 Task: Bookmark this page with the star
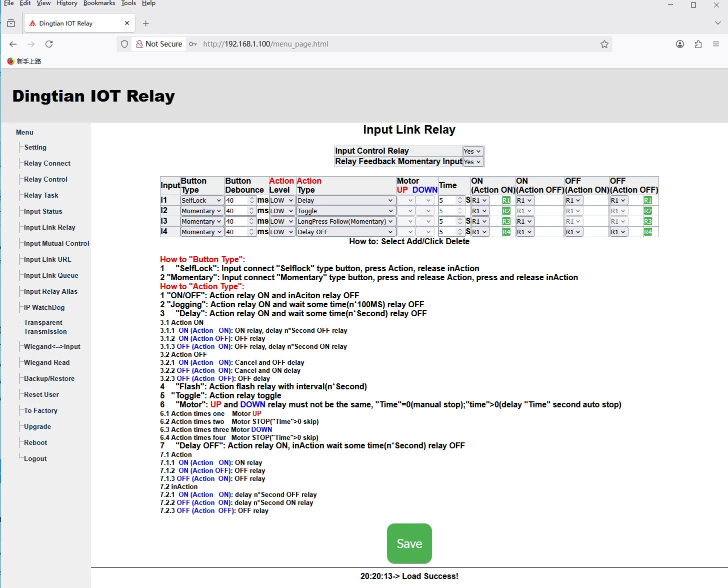point(604,44)
